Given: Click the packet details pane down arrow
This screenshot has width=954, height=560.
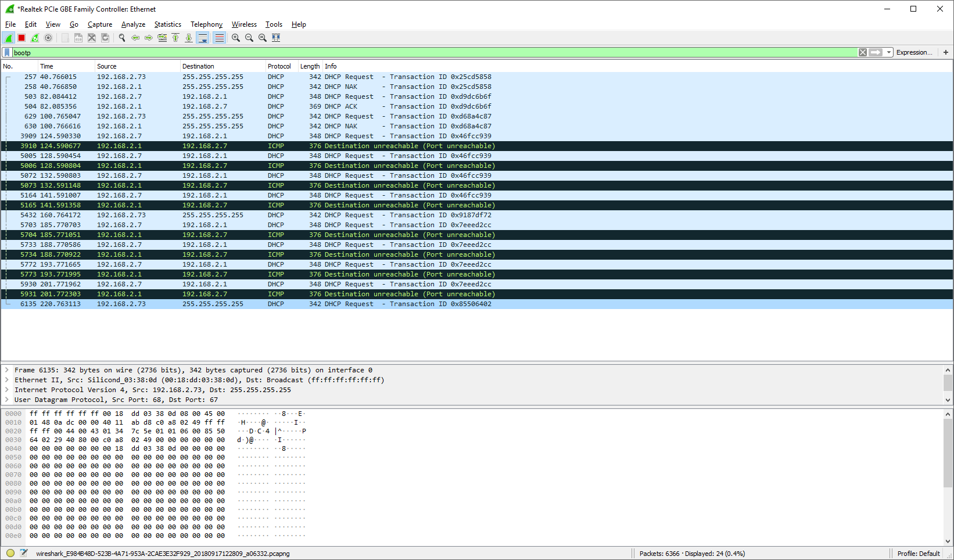Looking at the screenshot, I should [948, 400].
